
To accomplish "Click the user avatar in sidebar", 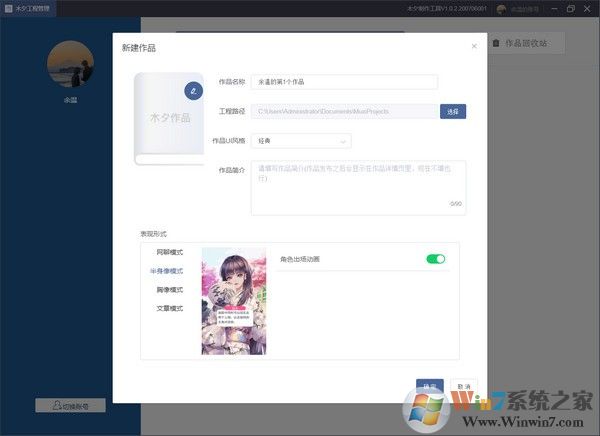I will tap(70, 64).
